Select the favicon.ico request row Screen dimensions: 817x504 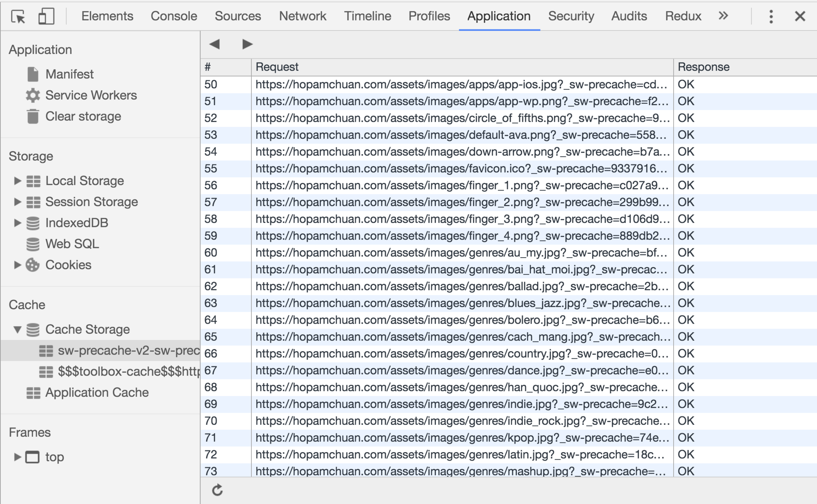461,168
